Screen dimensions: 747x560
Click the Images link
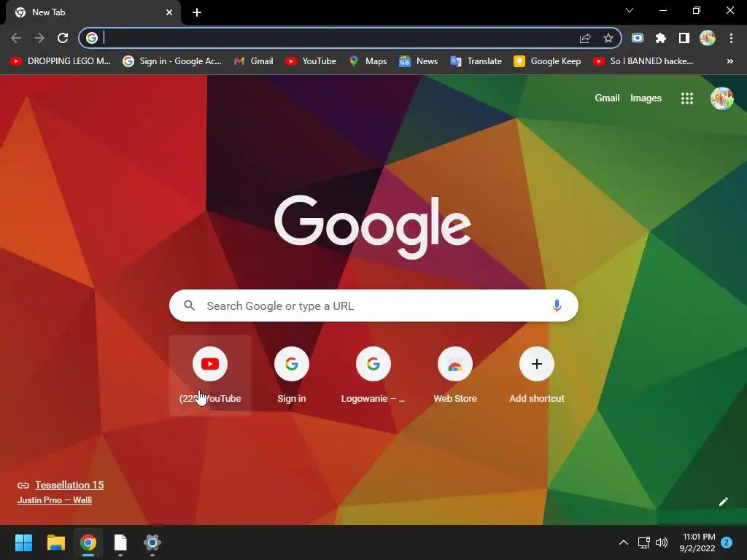[646, 98]
